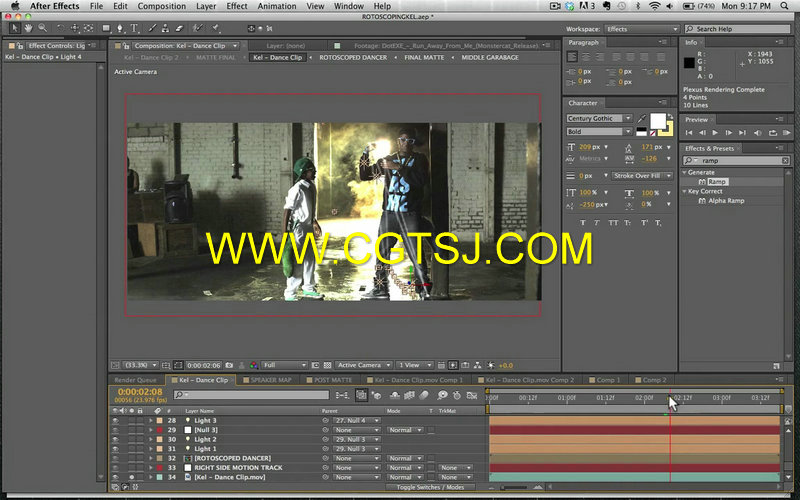Open the 1 View layout dropdown

click(415, 365)
